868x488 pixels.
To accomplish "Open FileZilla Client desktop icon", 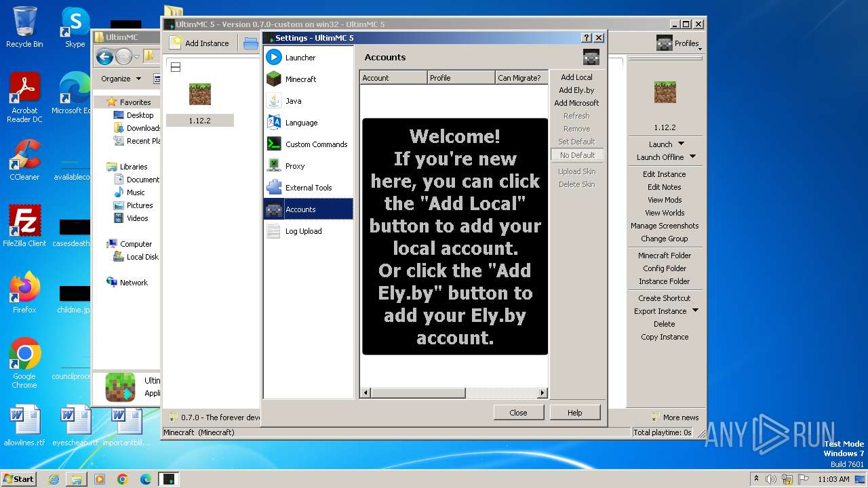I will tap(24, 226).
